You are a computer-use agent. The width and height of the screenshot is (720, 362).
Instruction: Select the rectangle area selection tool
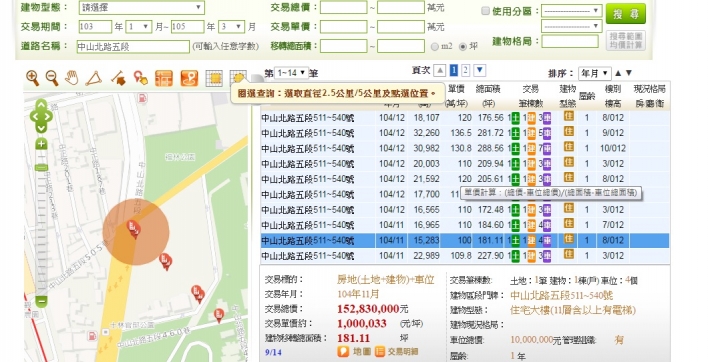[214, 79]
